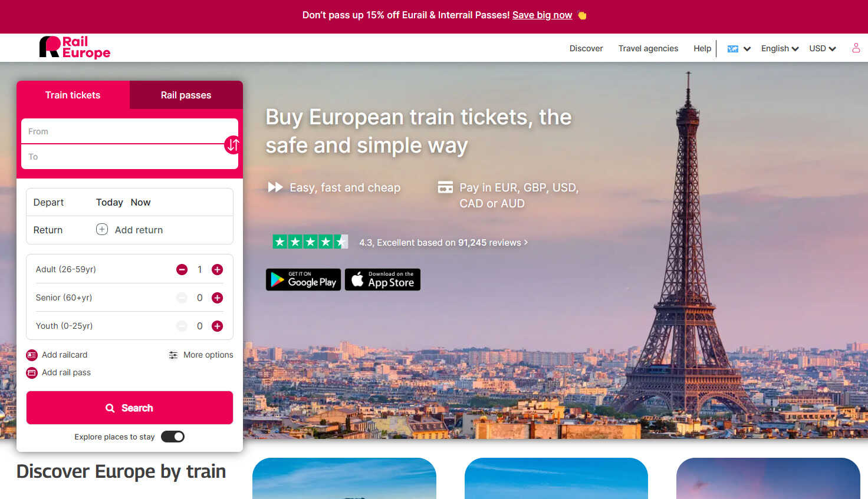This screenshot has height=499, width=868.
Task: Switch to the Rail passes tab
Action: click(x=186, y=95)
